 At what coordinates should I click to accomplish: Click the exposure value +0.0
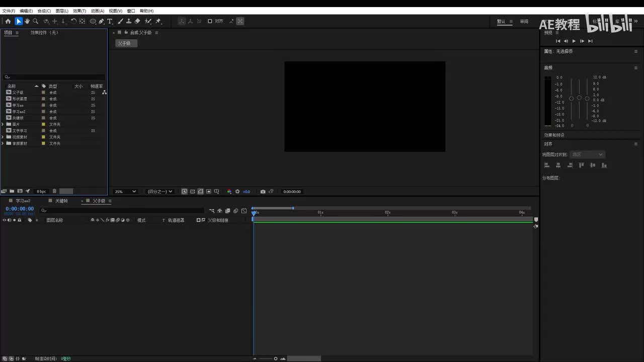247,192
